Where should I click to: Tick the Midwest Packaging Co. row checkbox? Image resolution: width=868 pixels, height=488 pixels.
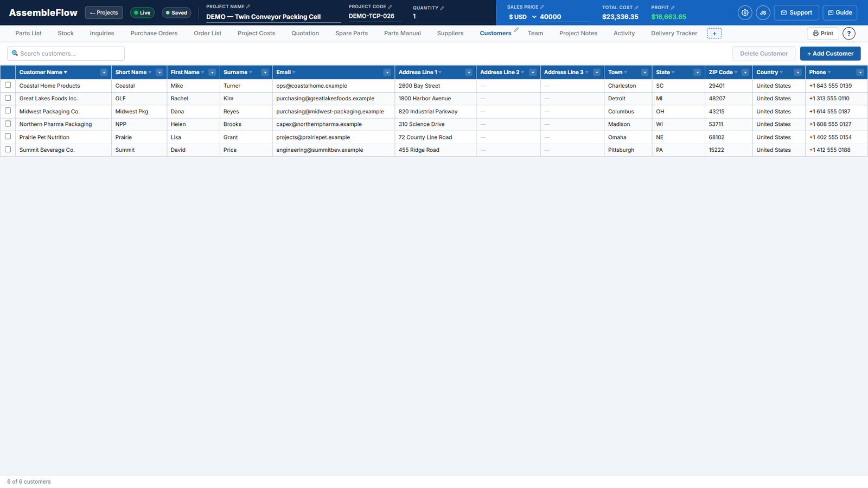8,111
